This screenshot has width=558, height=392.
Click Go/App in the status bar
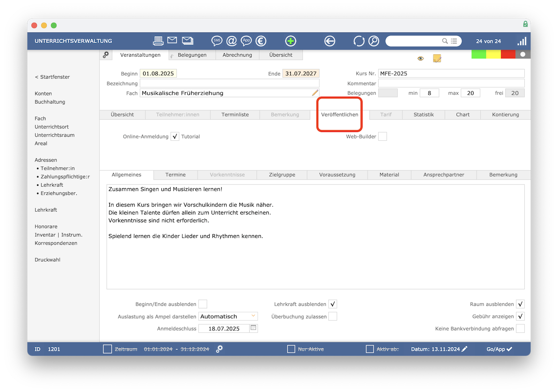coord(499,349)
